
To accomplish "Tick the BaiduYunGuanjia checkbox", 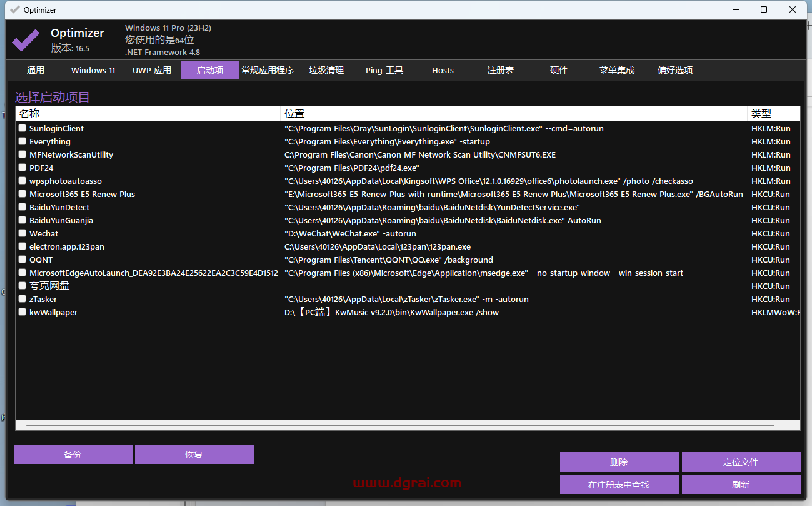I will coord(23,220).
